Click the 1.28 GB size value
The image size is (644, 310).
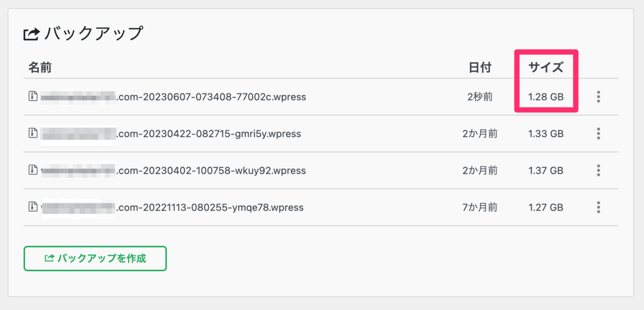click(x=546, y=96)
